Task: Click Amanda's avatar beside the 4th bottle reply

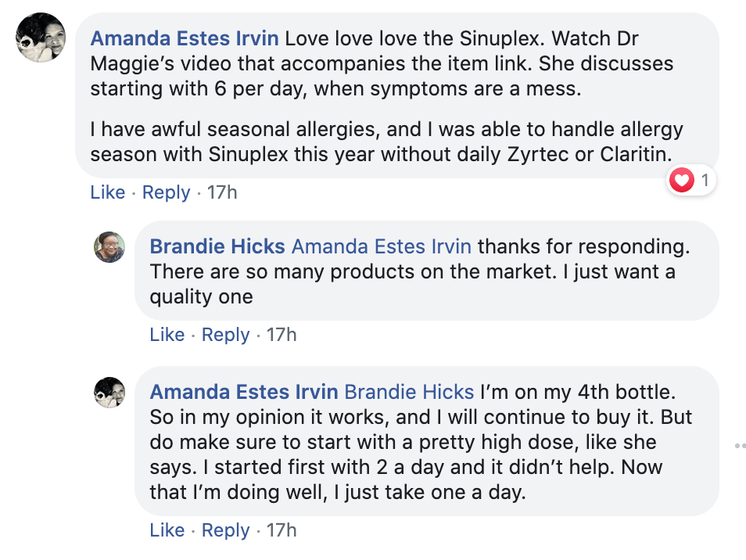Action: pyautogui.click(x=109, y=392)
